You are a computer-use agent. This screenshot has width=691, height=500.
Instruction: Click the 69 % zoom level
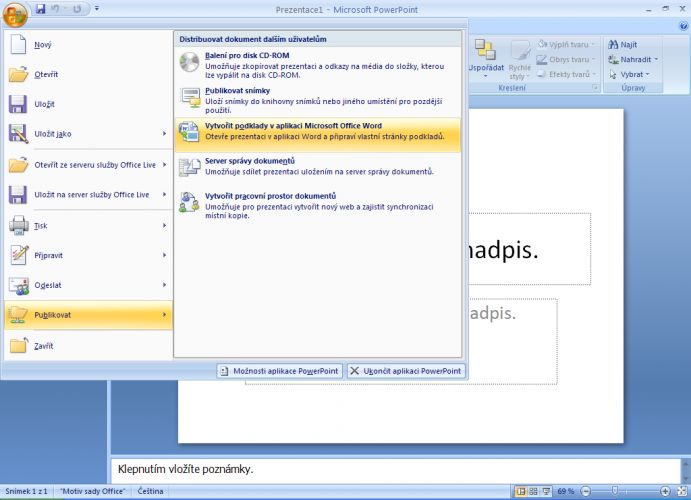(x=565, y=491)
